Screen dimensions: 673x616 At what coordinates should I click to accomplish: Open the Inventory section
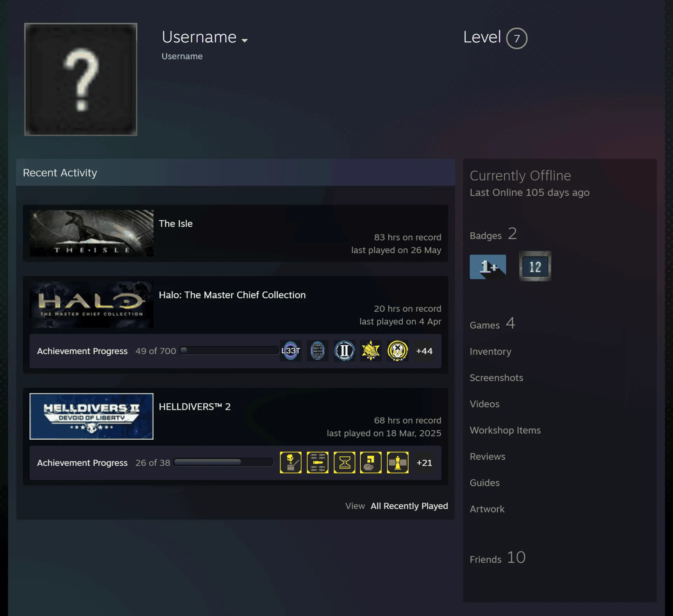490,351
